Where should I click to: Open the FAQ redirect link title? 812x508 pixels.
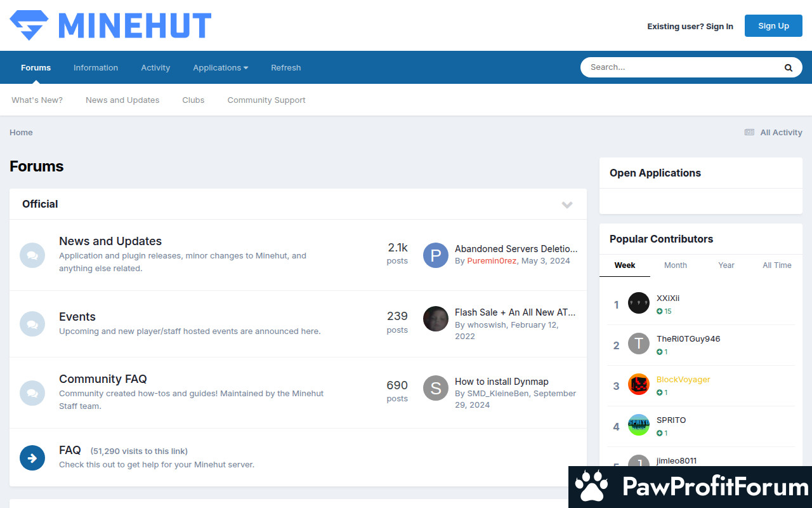point(70,450)
